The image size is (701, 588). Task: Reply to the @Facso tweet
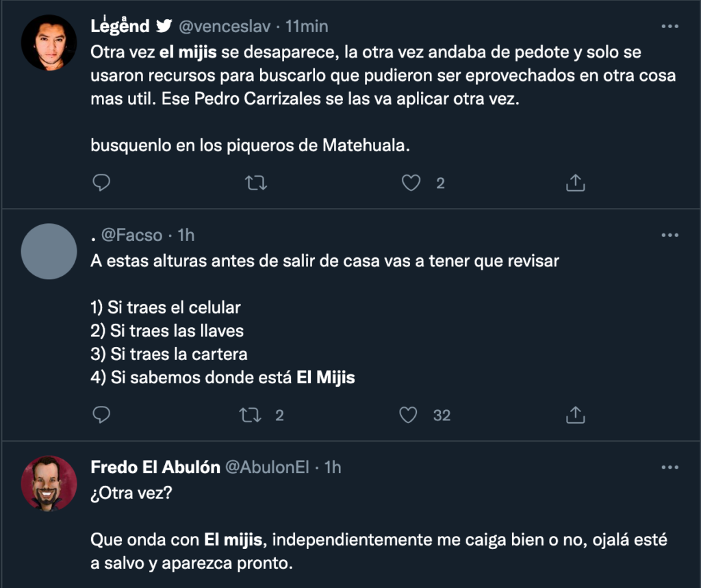coord(101,414)
